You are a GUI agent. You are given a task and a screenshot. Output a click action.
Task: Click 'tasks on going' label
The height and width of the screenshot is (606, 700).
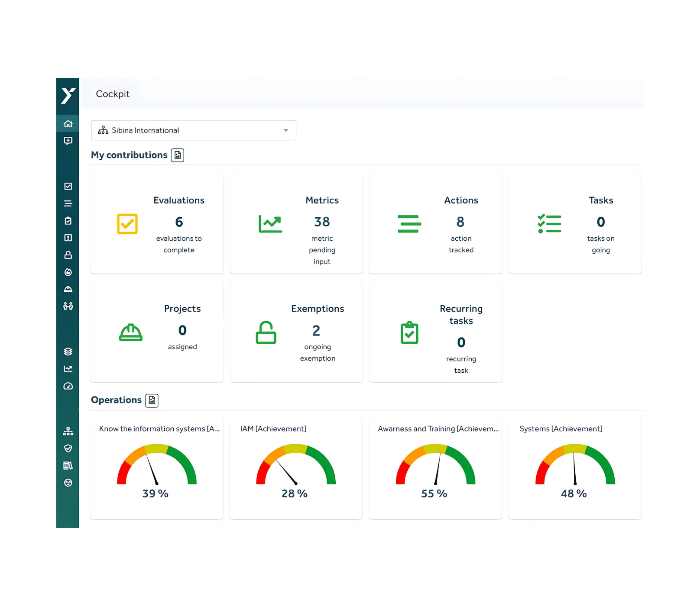[x=601, y=244]
